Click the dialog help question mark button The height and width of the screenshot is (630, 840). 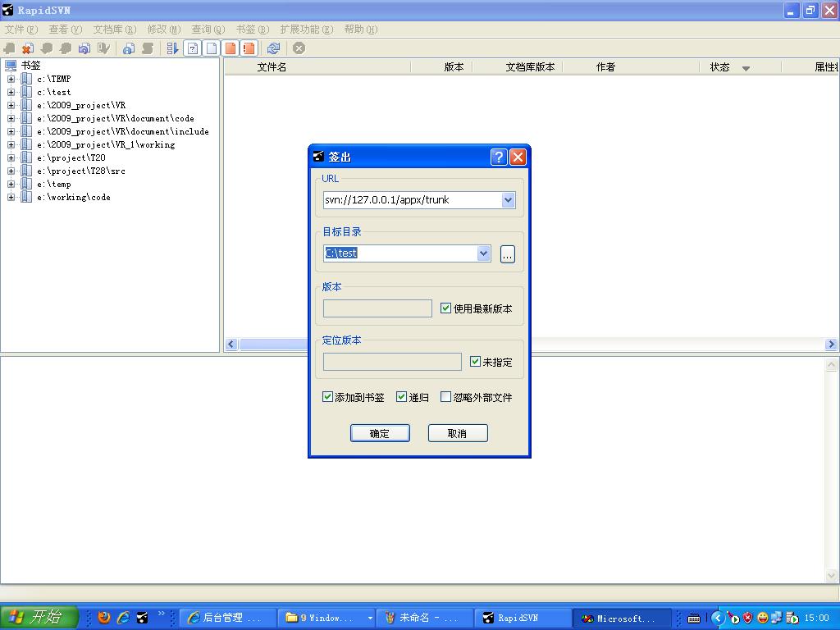(x=499, y=157)
